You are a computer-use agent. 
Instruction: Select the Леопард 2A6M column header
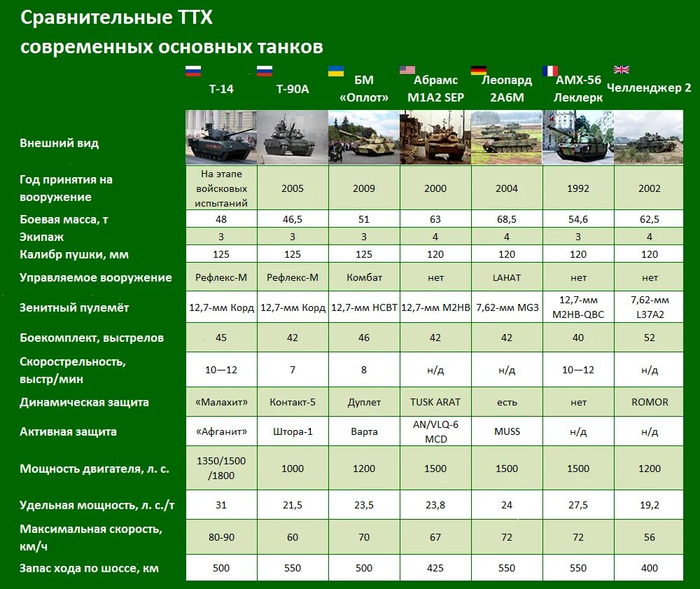[507, 88]
